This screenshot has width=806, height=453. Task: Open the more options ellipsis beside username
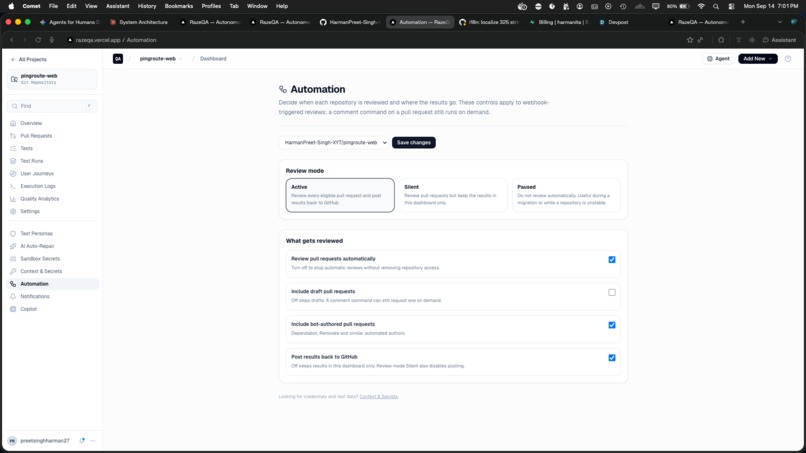tap(93, 441)
